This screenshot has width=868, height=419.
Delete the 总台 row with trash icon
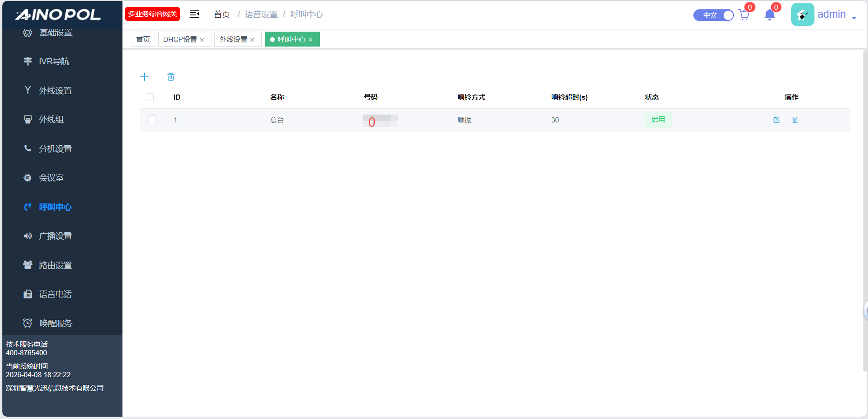(x=795, y=120)
